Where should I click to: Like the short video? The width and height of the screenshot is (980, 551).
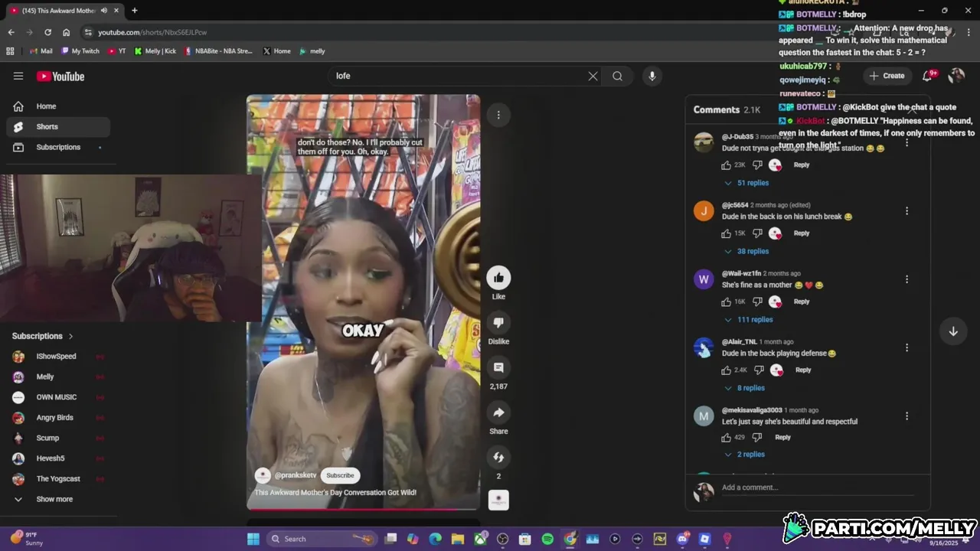(x=498, y=278)
